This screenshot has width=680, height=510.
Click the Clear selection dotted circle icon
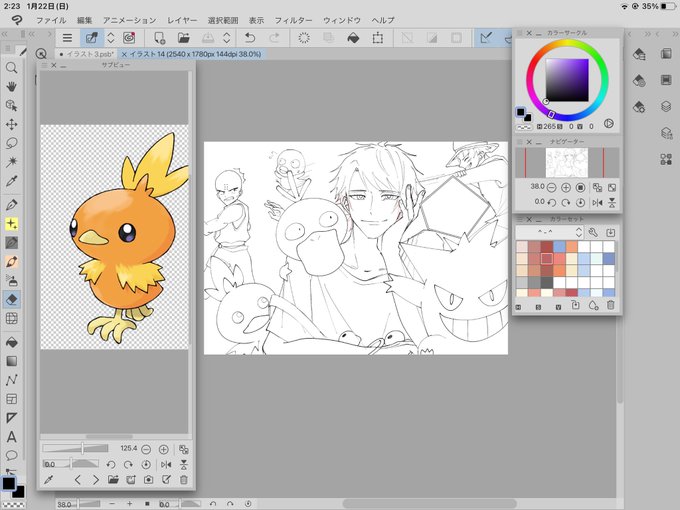pos(304,38)
